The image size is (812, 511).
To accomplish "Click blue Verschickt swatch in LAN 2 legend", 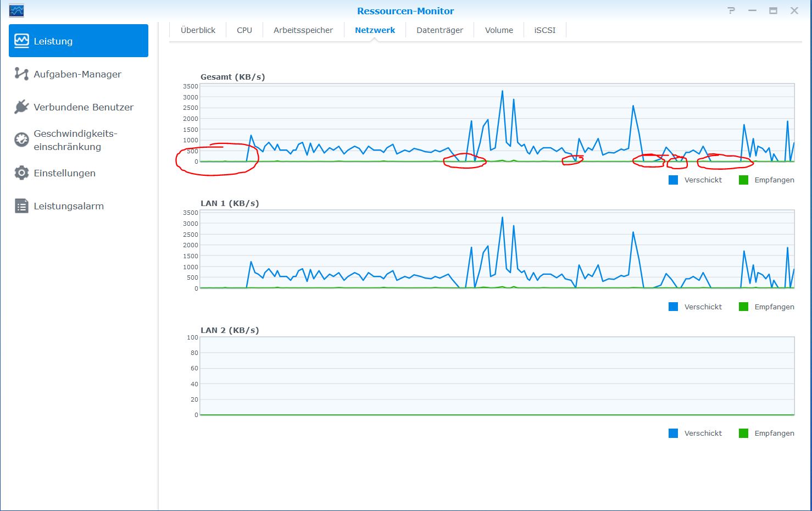I will tap(673, 433).
